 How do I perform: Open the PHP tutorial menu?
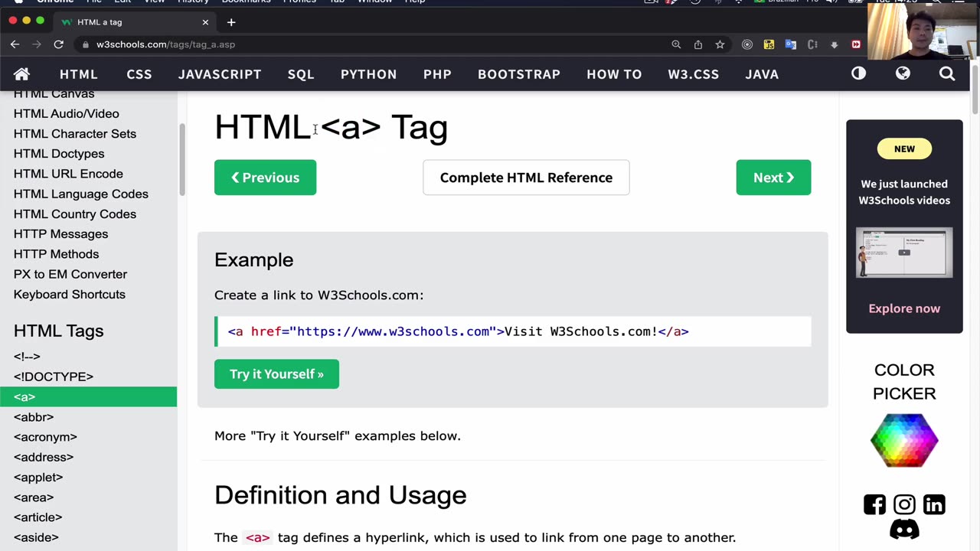tap(437, 74)
